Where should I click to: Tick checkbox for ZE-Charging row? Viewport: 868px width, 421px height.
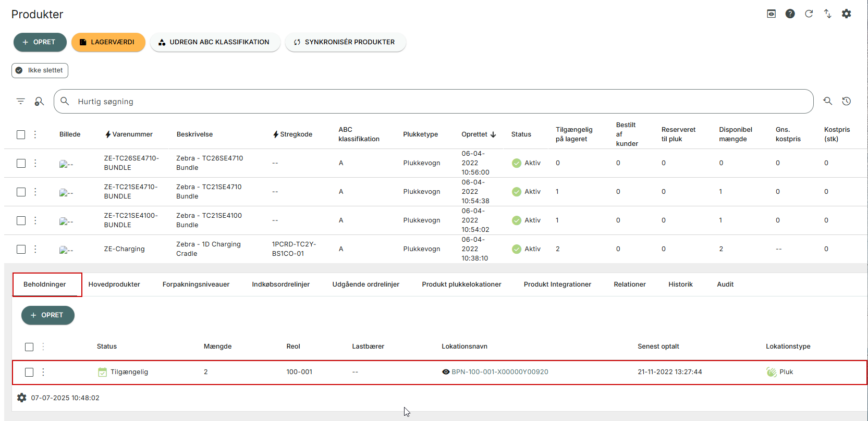(21, 249)
